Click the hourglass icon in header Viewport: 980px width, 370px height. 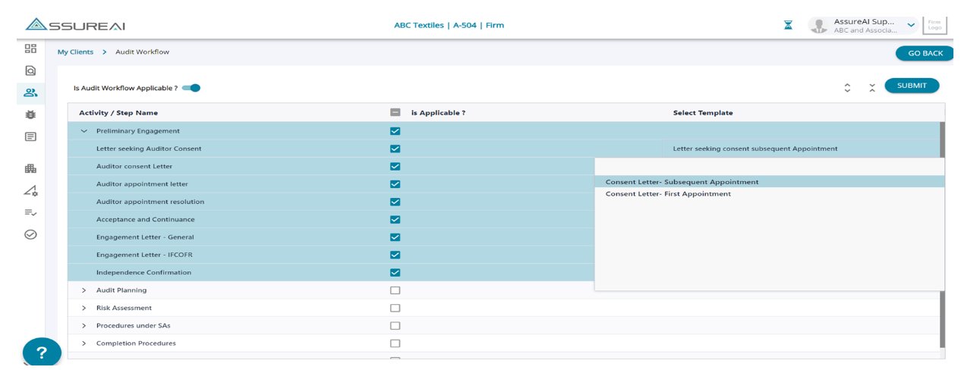click(x=789, y=25)
